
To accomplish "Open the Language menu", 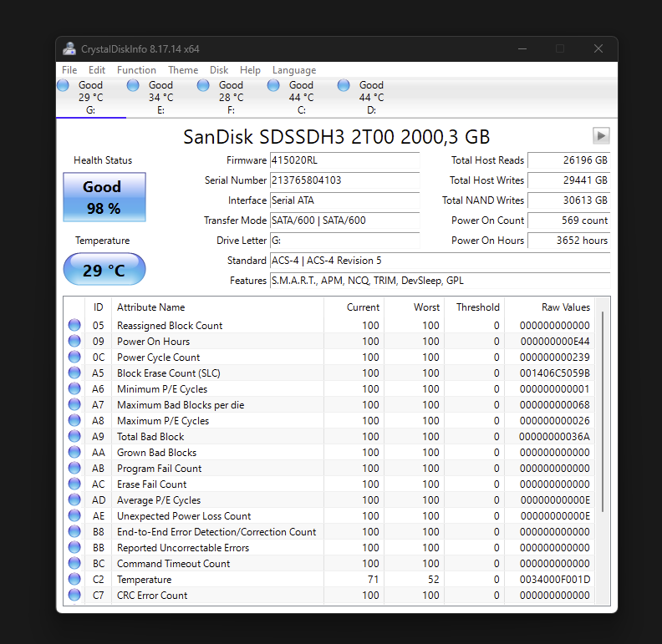I will [x=294, y=70].
